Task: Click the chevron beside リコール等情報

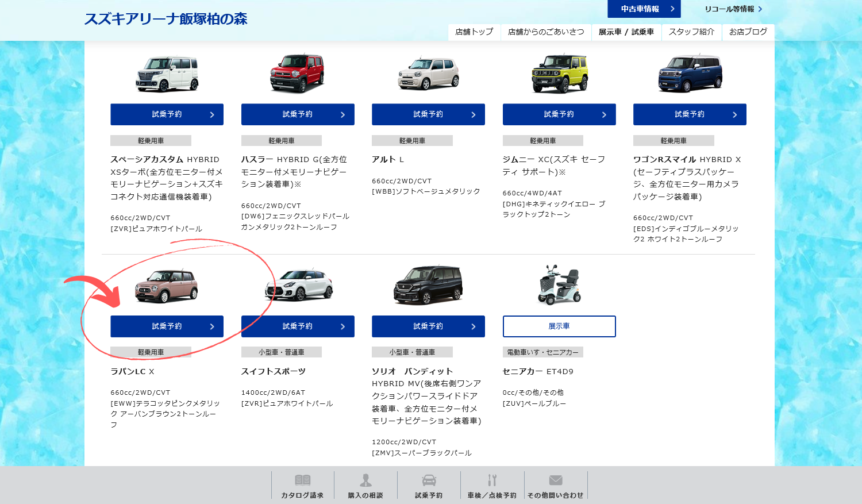Action: tap(760, 9)
